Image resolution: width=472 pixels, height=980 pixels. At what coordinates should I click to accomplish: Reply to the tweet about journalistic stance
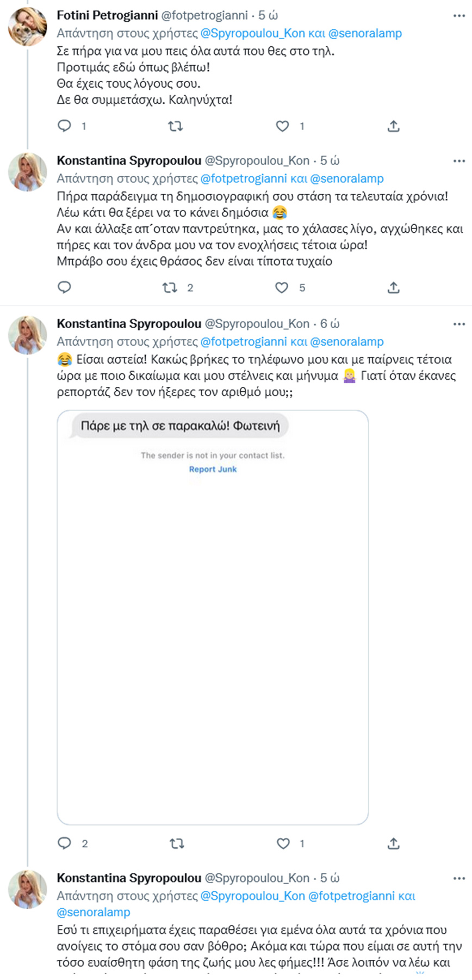[x=65, y=287]
